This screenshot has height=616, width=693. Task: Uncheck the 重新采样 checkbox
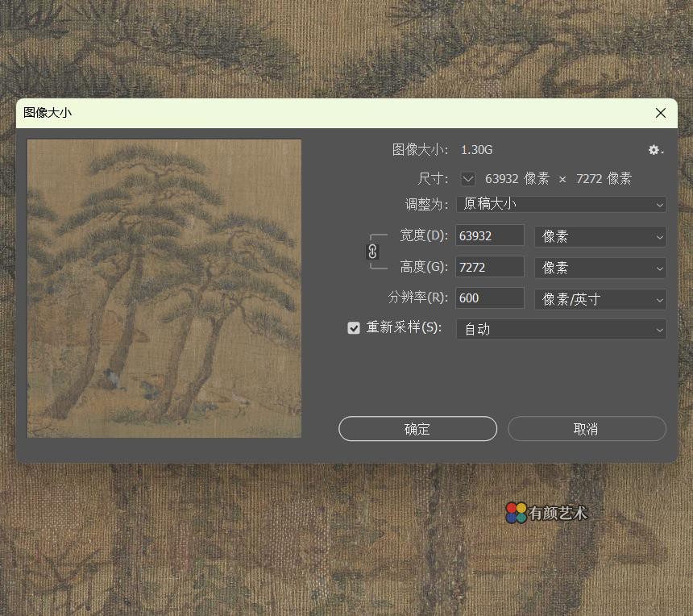[x=354, y=327]
